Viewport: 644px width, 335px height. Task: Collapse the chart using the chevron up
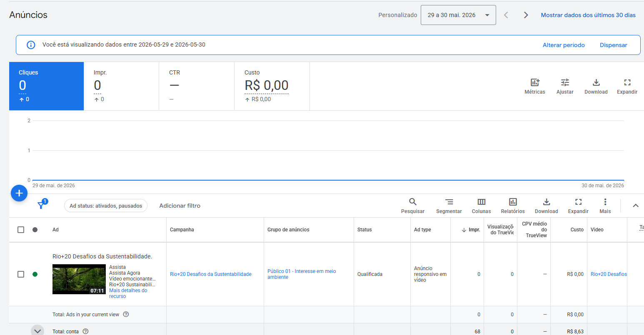[636, 206]
